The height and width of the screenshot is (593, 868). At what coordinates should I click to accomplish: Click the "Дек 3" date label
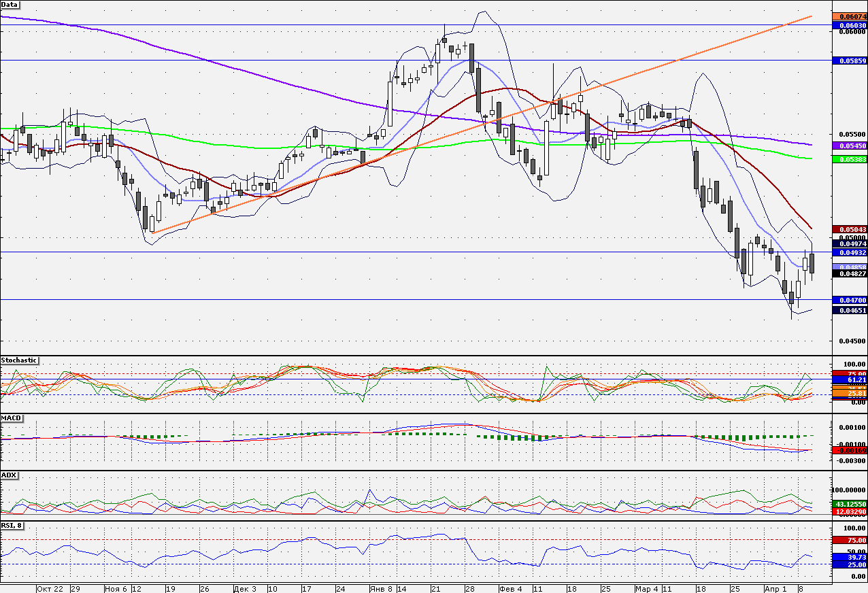point(245,589)
